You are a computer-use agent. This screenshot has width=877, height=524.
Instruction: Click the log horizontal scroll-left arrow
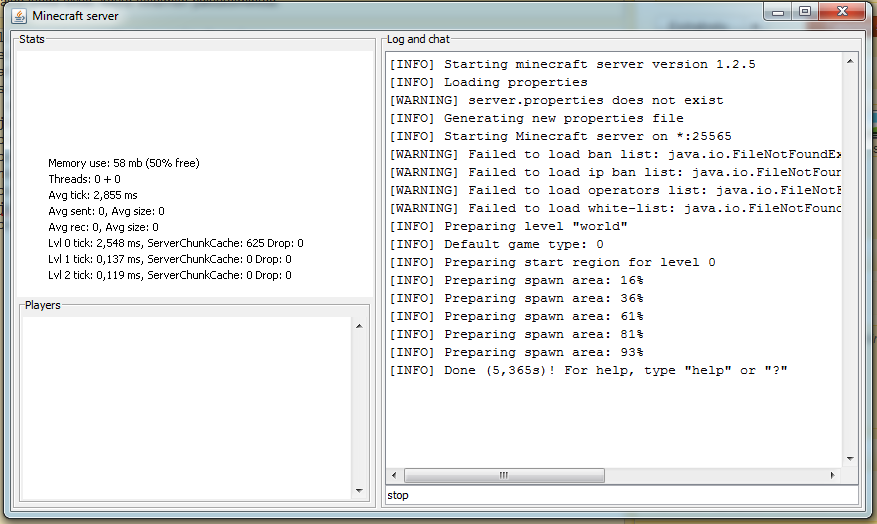tap(394, 475)
